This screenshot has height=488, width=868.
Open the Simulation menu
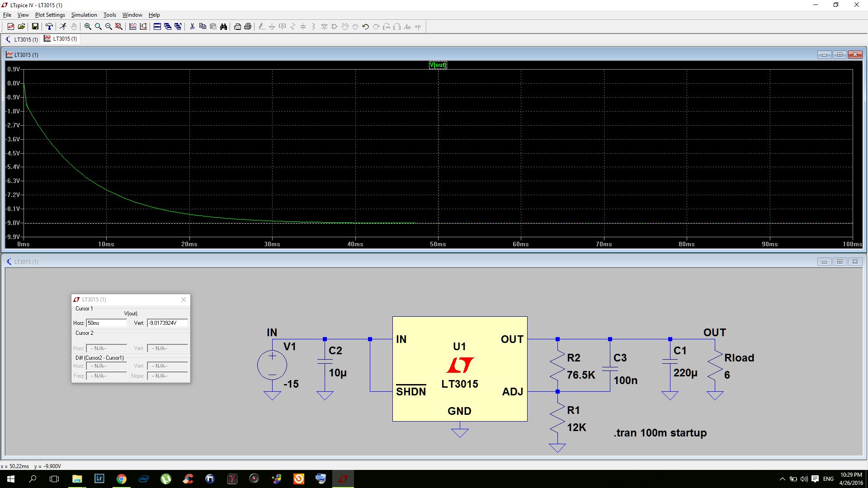pos(84,15)
